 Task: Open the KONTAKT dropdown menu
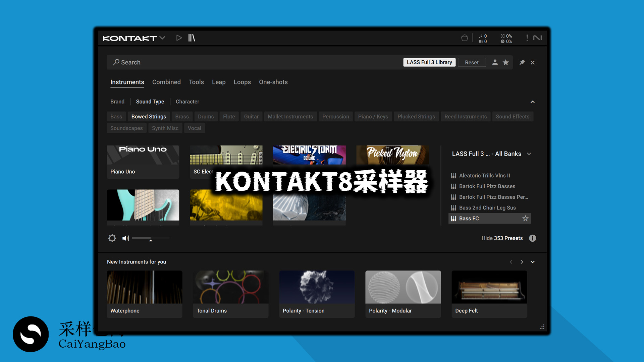[x=163, y=38]
